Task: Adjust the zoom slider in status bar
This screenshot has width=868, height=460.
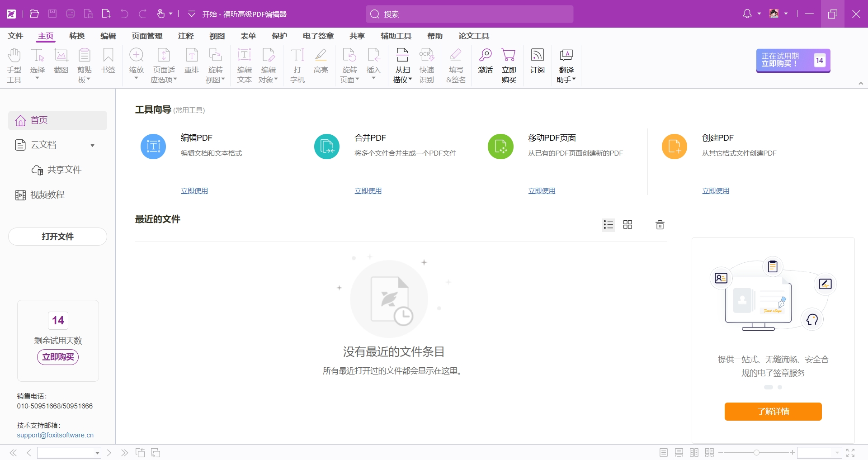Action: coord(756,452)
